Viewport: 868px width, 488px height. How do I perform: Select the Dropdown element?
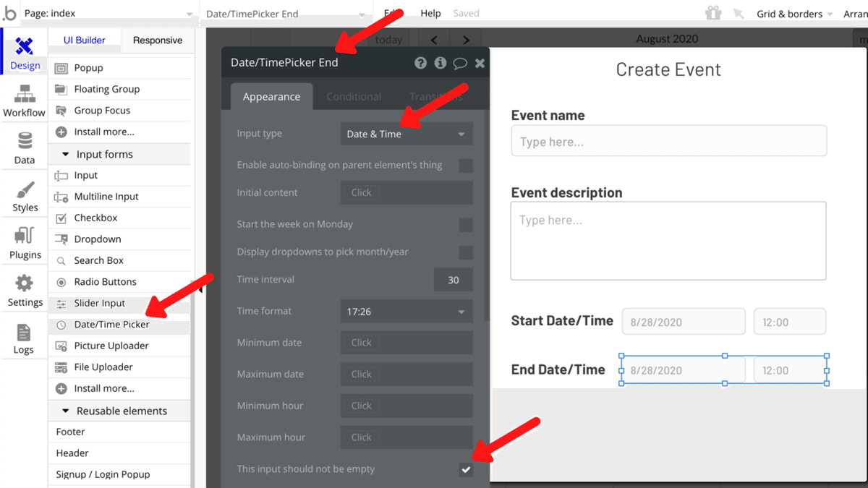pyautogui.click(x=120, y=239)
